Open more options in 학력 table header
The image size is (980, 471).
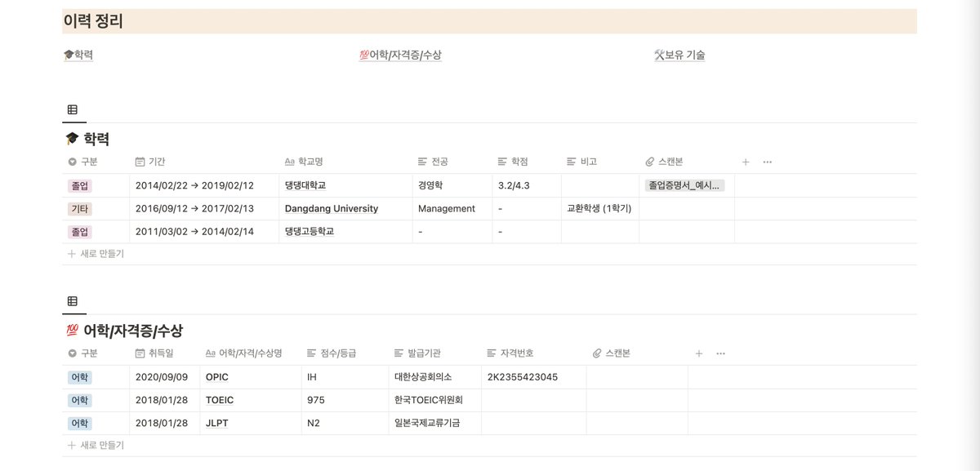pyautogui.click(x=767, y=162)
